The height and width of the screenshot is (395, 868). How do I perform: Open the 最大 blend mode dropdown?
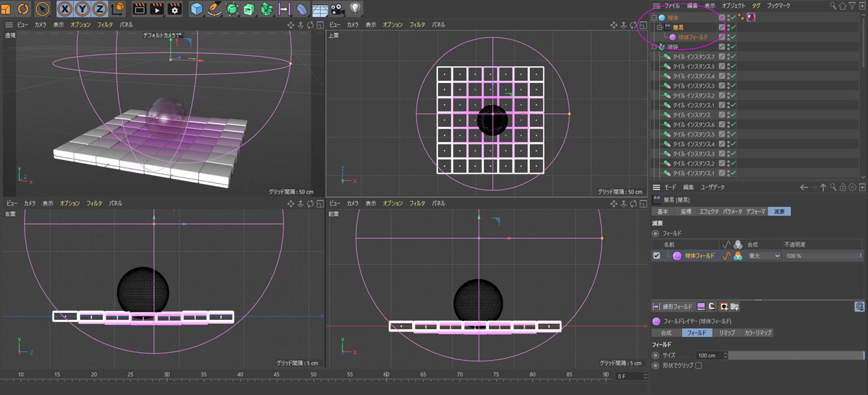click(764, 256)
